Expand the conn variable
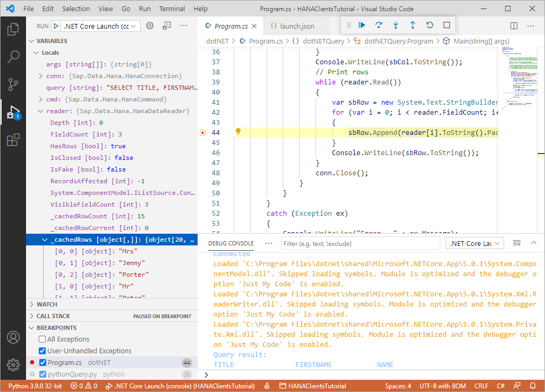 tap(41, 76)
